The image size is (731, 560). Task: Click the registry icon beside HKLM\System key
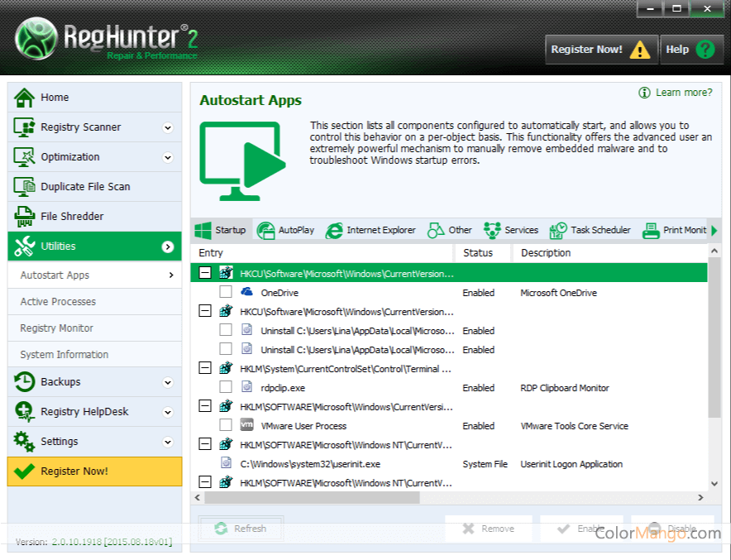click(x=226, y=368)
